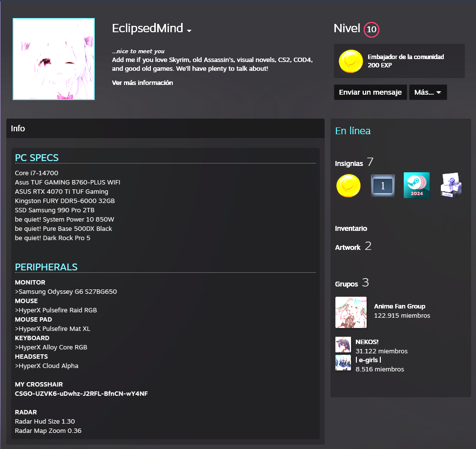The image size is (476, 449).
Task: Open the Artwork section link
Action: [348, 247]
